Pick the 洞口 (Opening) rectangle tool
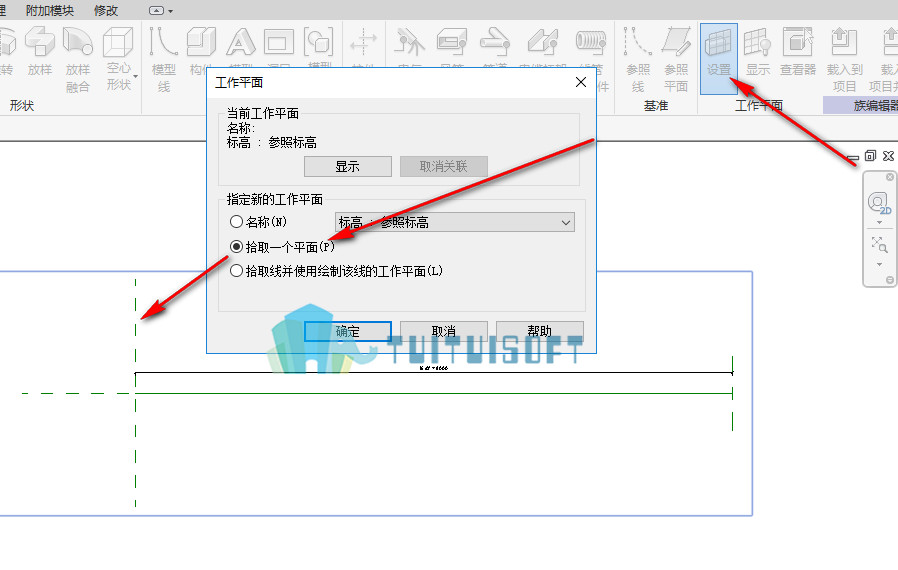The height and width of the screenshot is (570, 898). coord(279,42)
